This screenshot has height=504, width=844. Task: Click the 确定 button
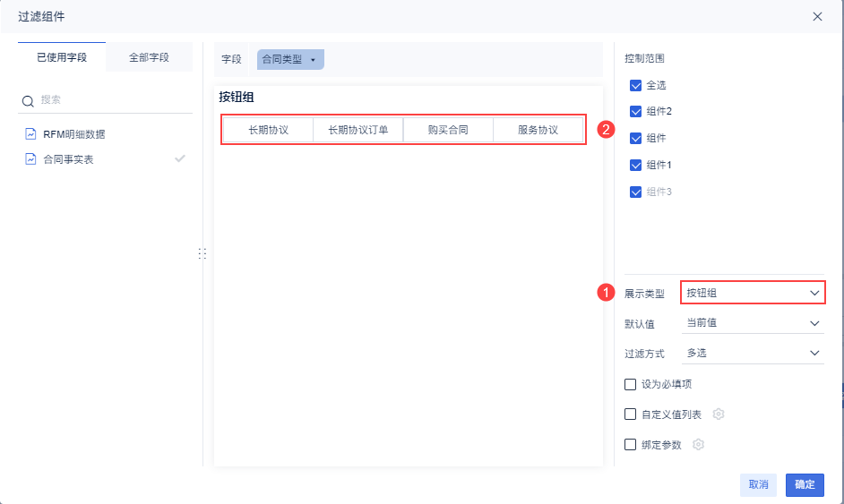click(805, 484)
